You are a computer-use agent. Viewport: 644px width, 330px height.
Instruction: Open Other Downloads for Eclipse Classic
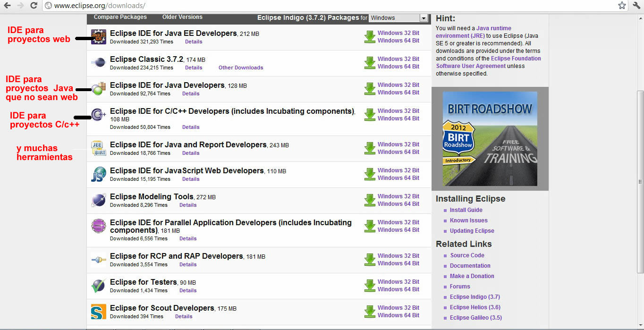[241, 68]
